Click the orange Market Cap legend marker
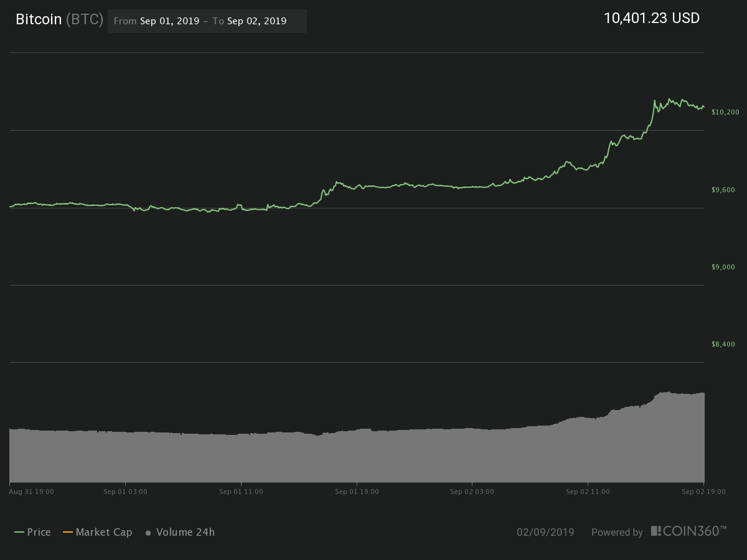747x560 pixels. coord(68,533)
